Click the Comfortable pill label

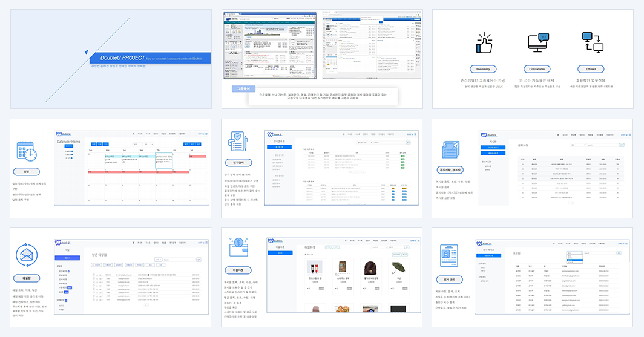pyautogui.click(x=537, y=69)
